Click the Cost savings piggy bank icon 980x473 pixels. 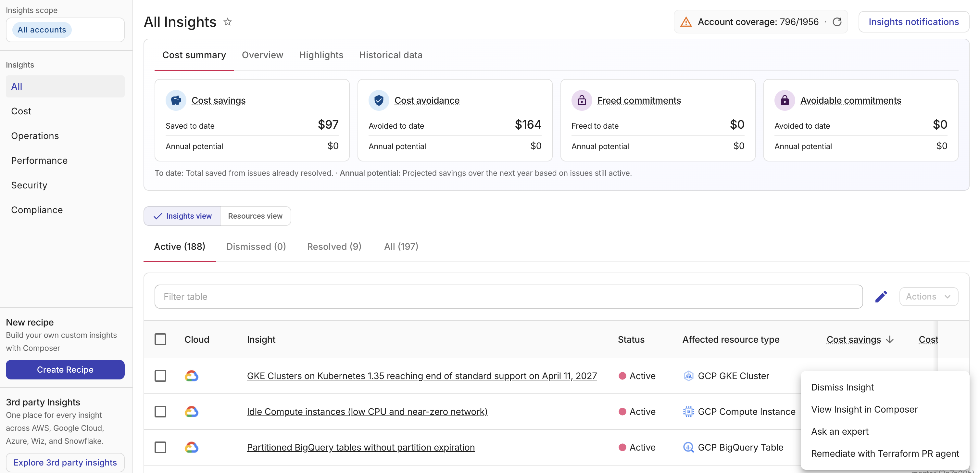176,100
